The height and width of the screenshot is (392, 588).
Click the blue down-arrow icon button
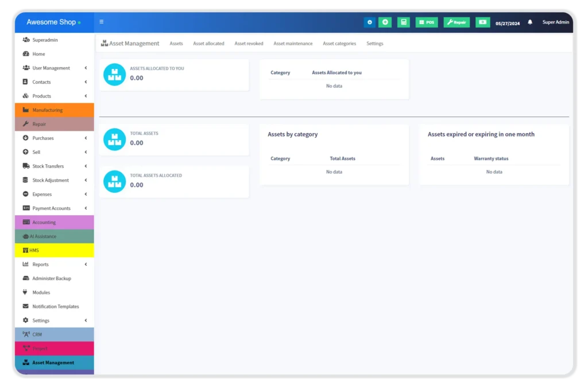tap(369, 22)
